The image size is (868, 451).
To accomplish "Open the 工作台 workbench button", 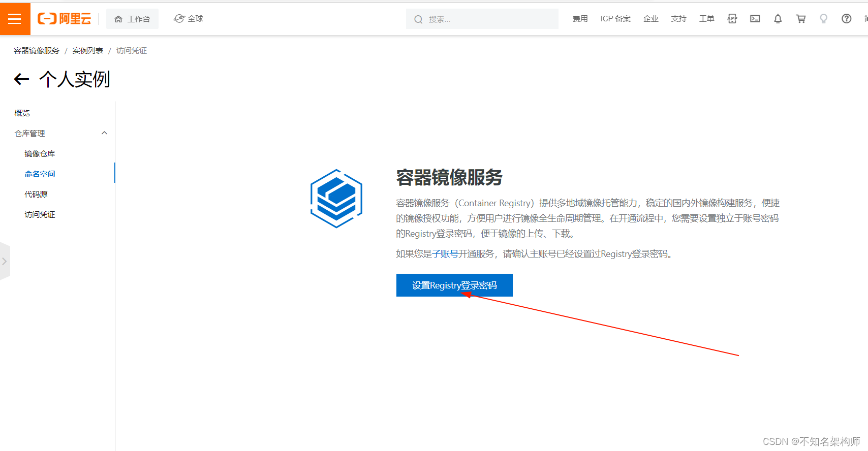I will coord(132,19).
